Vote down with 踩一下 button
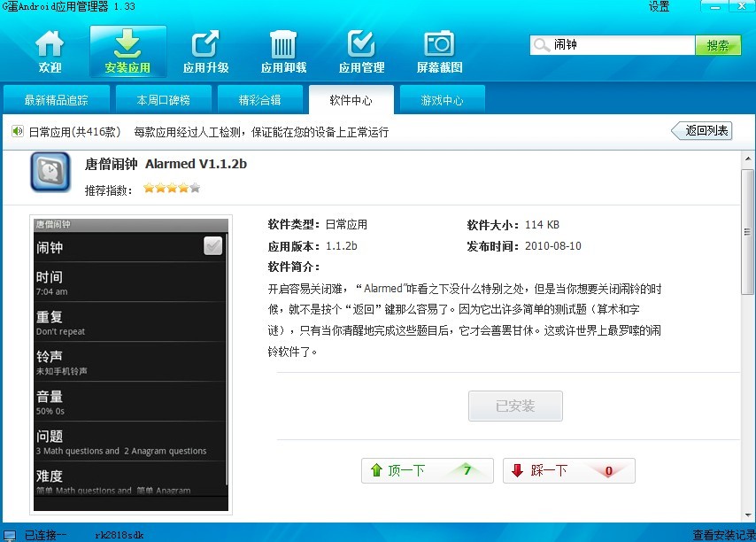756x542 pixels. pyautogui.click(x=569, y=470)
